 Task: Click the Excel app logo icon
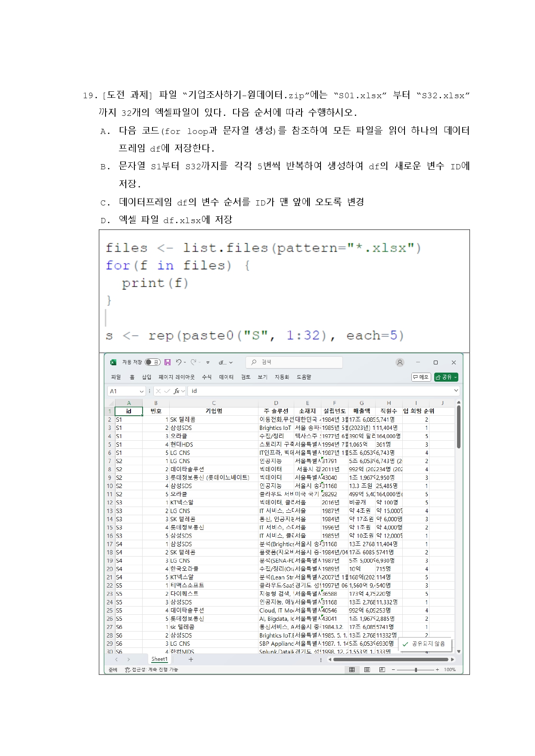(113, 362)
